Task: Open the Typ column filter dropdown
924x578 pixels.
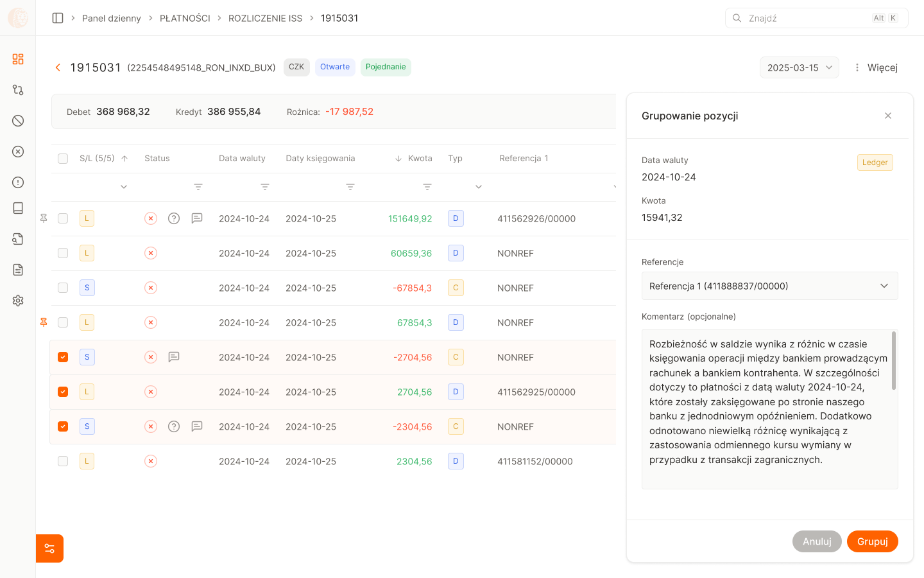Action: pos(479,187)
